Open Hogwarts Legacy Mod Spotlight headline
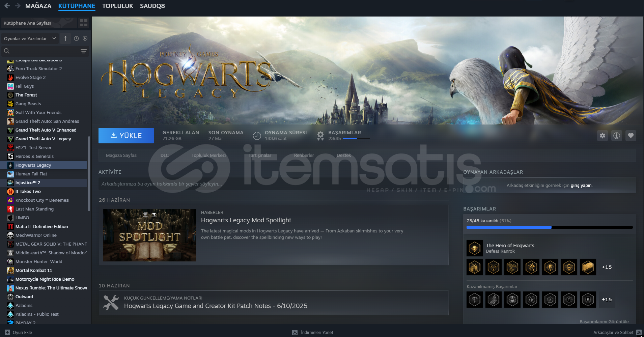 click(x=246, y=220)
